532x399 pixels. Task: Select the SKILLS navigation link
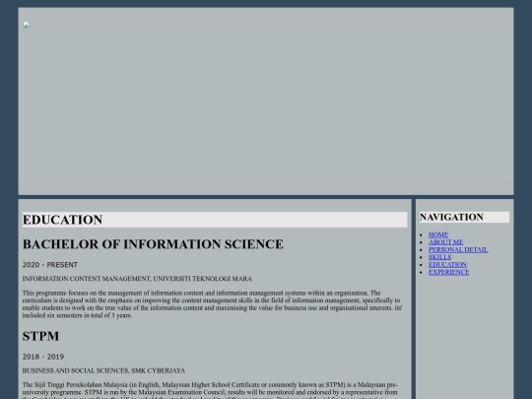pyautogui.click(x=439, y=257)
